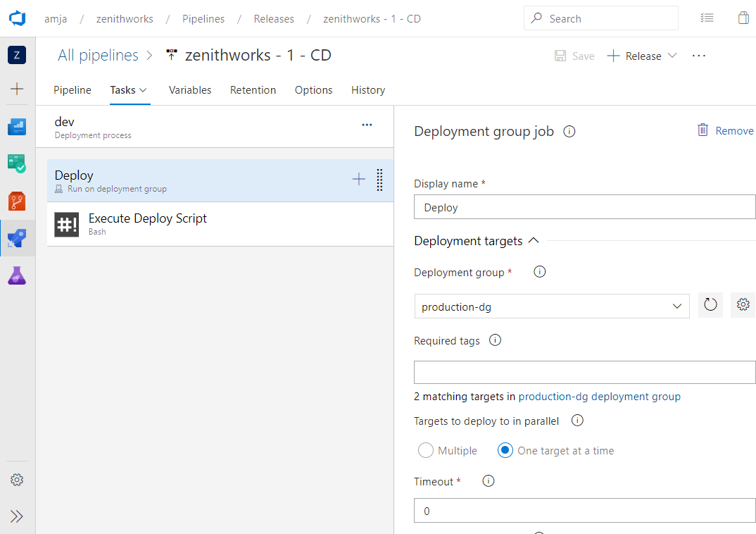Open the History tab
The image size is (756, 534).
(367, 89)
